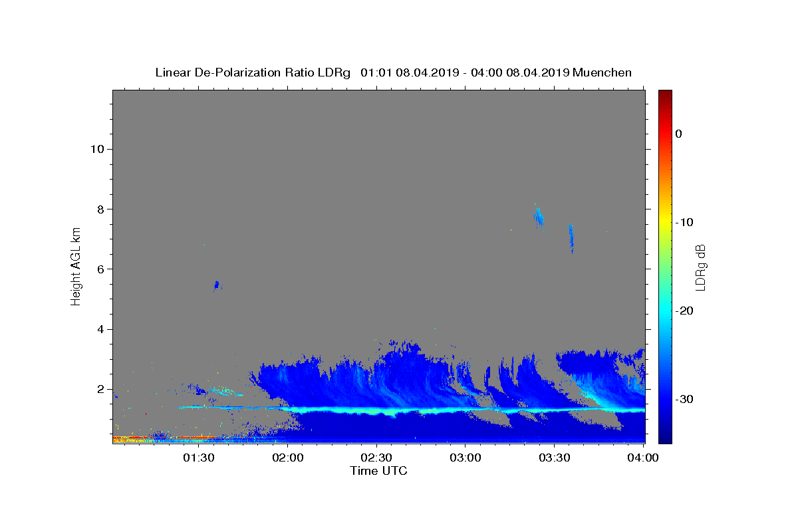
Task: Click the dark red top of colorbar
Action: tap(665, 96)
